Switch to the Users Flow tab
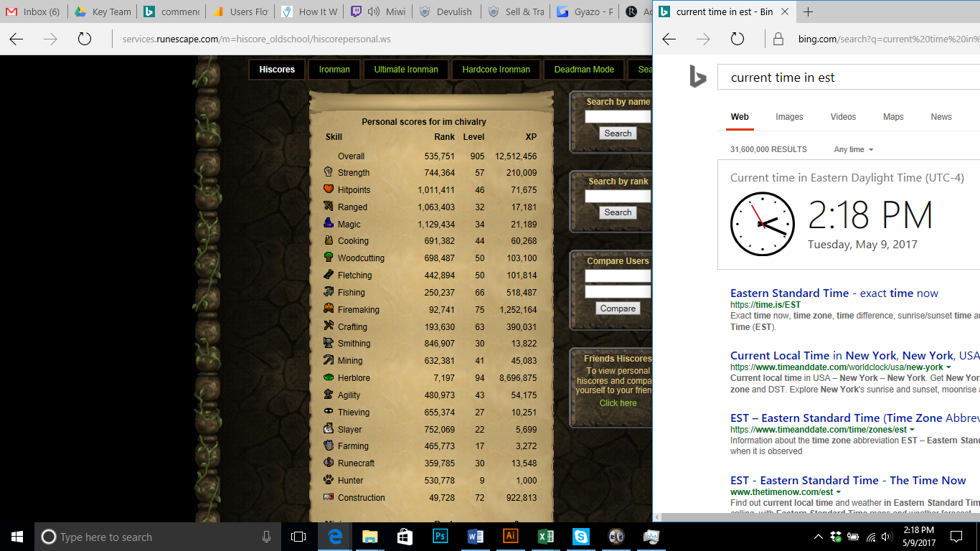 [240, 11]
